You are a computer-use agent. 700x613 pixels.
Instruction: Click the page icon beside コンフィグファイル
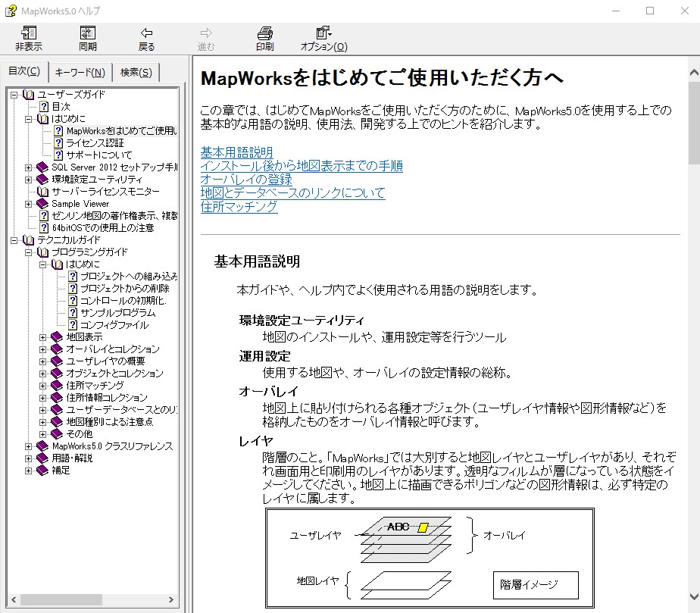73,324
